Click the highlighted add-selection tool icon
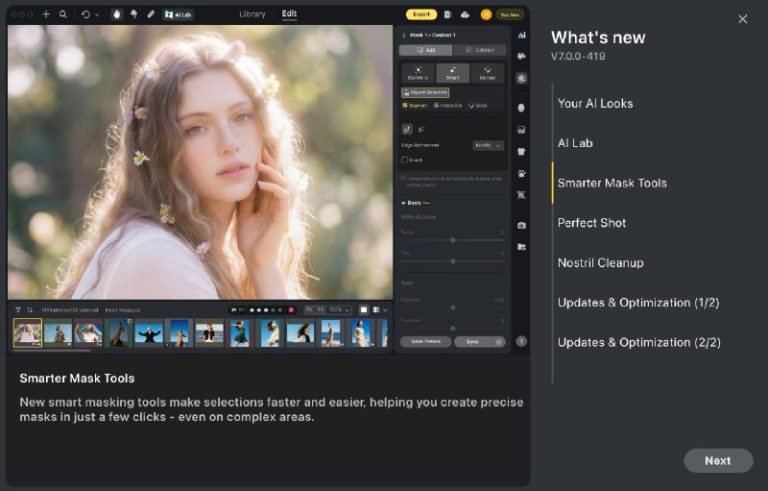 407,129
